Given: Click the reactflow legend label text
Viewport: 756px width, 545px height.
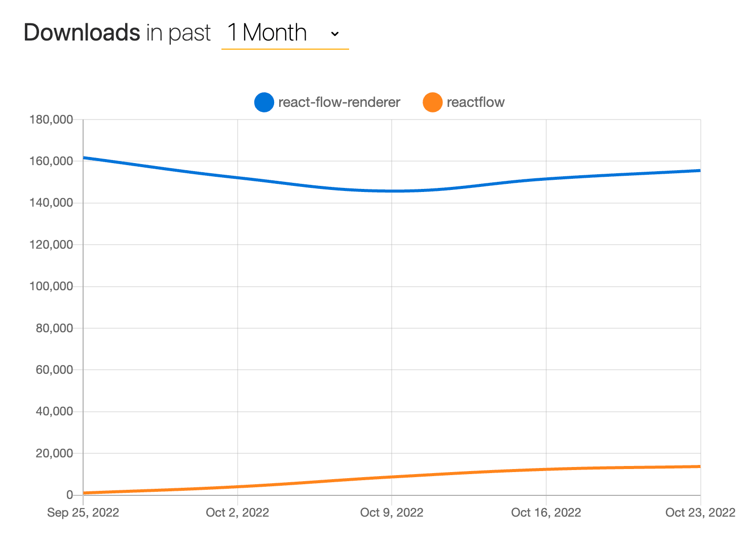Looking at the screenshot, I should pyautogui.click(x=476, y=102).
